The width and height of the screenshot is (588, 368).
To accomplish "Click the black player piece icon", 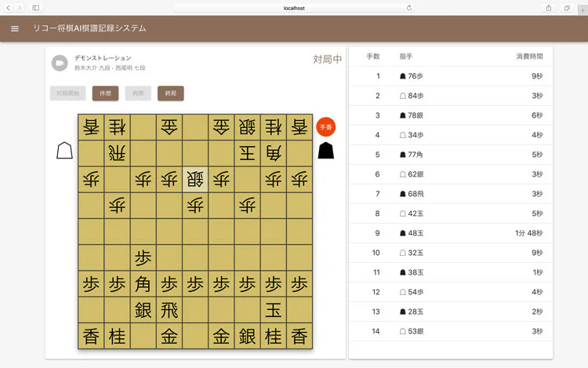I will tap(325, 150).
